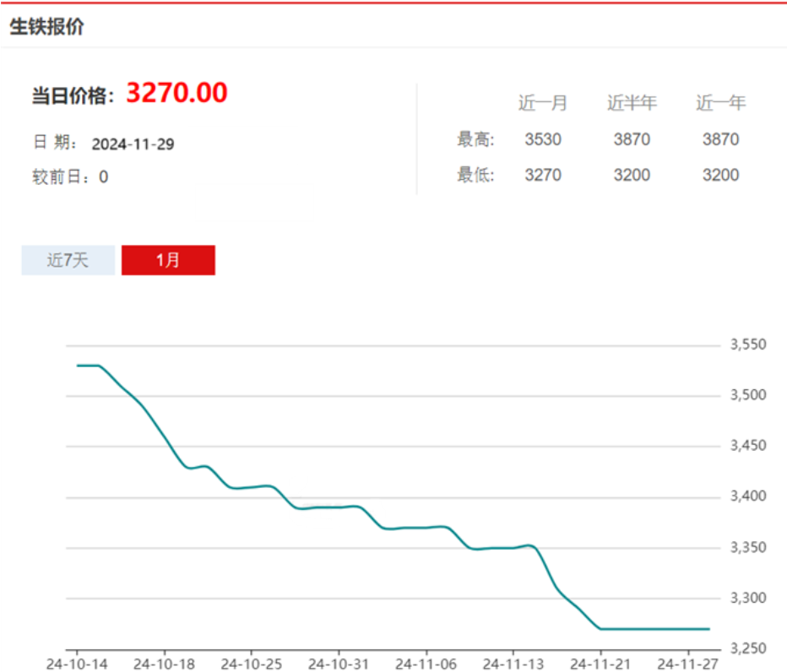Image resolution: width=787 pixels, height=672 pixels.
Task: Click the 24-11-27 axis label
Action: (x=688, y=664)
